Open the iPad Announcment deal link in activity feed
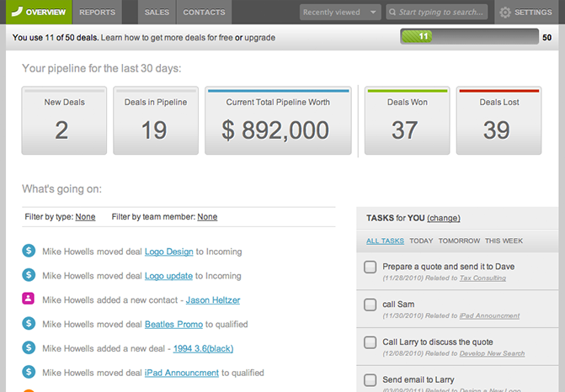The image size is (565, 392). pyautogui.click(x=182, y=373)
